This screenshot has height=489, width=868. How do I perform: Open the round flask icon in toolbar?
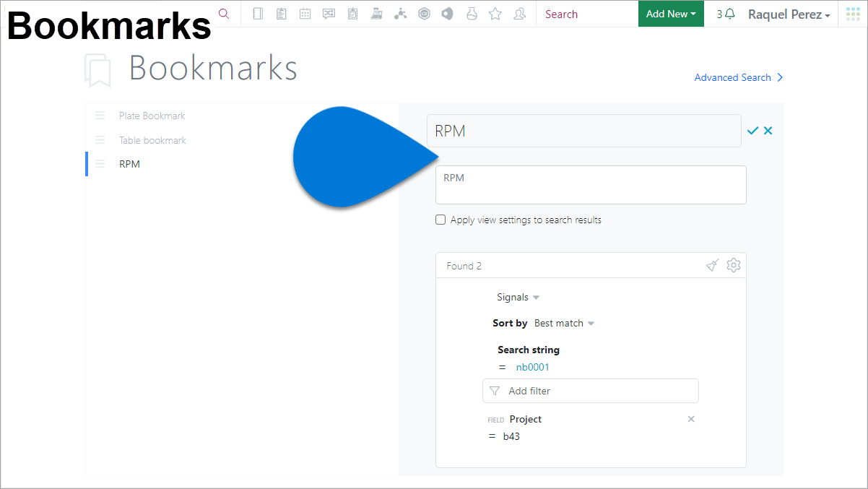(472, 14)
